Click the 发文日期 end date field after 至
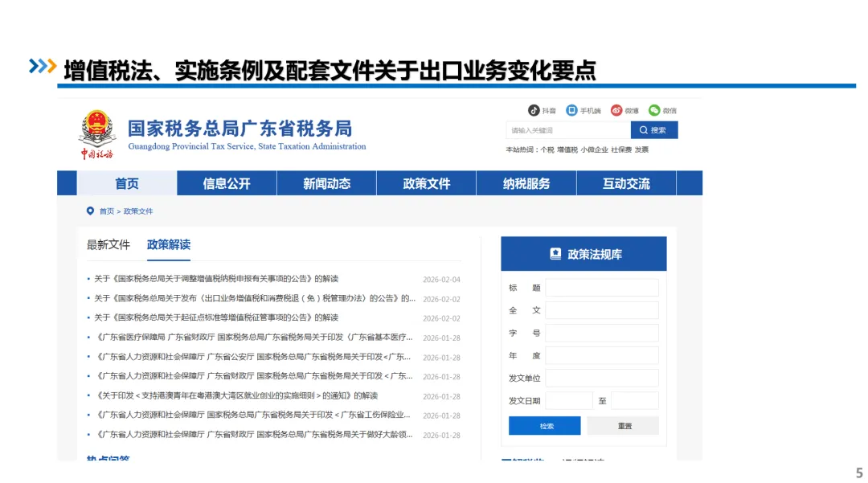This screenshot has width=868, height=483. (634, 400)
